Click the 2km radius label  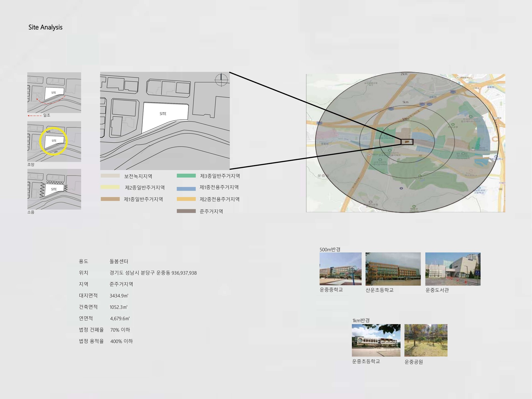point(404,74)
